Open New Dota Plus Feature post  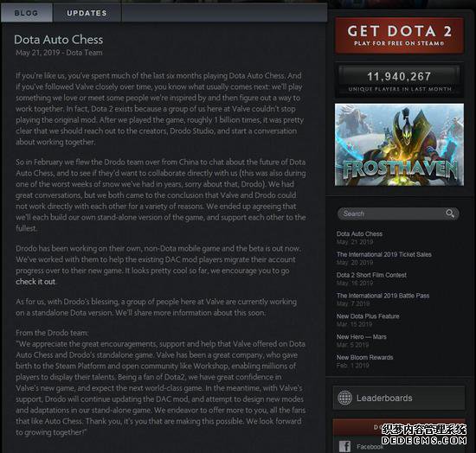click(x=368, y=316)
